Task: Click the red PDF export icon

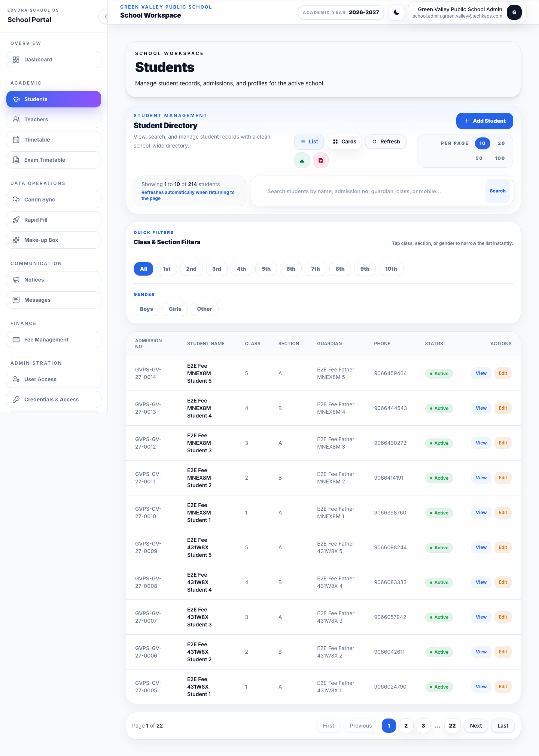Action: click(321, 160)
